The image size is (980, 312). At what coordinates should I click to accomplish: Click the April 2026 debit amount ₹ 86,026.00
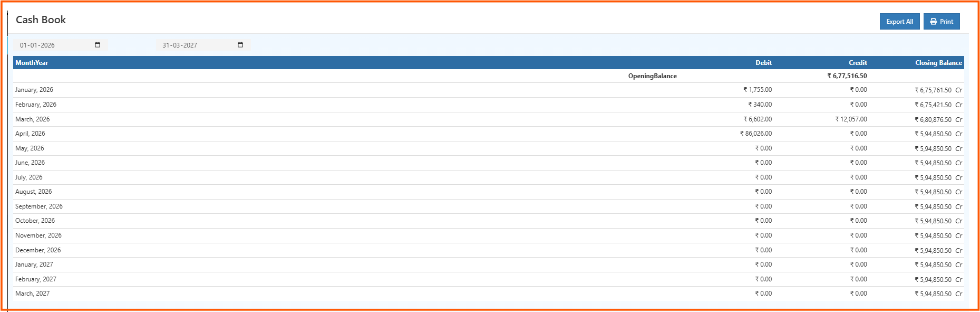[x=756, y=134]
